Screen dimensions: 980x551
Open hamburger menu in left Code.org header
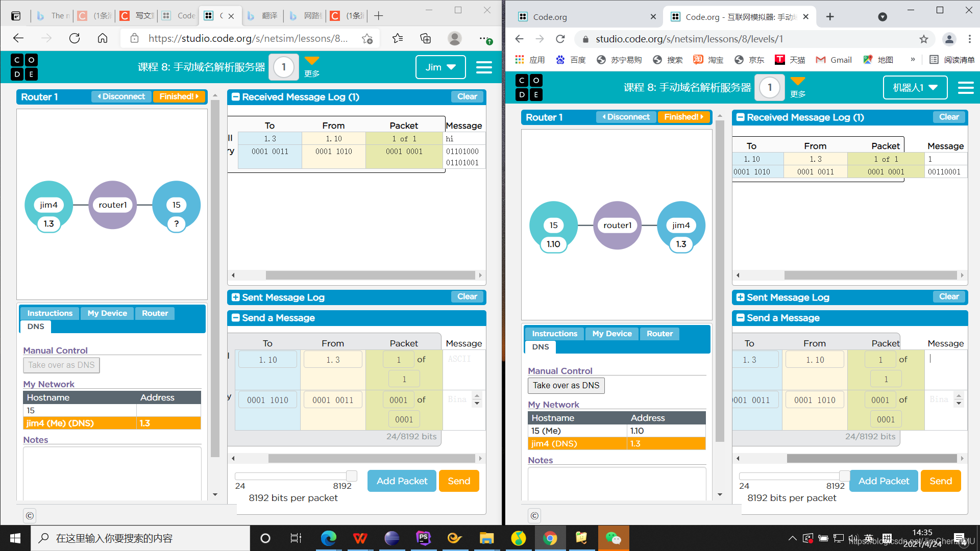tap(483, 67)
